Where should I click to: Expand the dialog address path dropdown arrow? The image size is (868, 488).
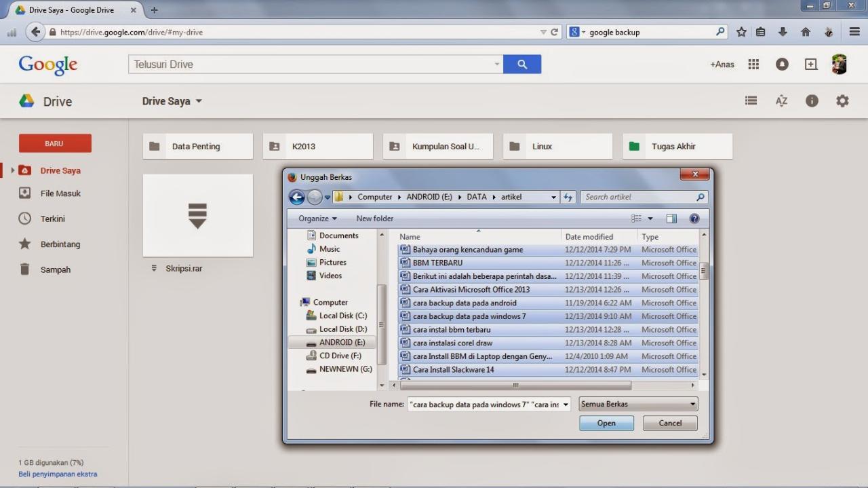click(553, 197)
